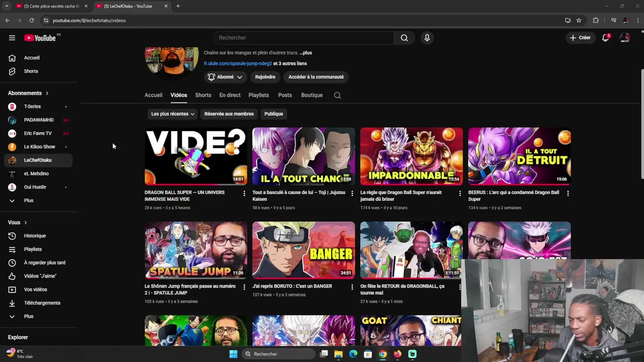Search within the channel magnifier icon
The width and height of the screenshot is (644, 362).
337,95
